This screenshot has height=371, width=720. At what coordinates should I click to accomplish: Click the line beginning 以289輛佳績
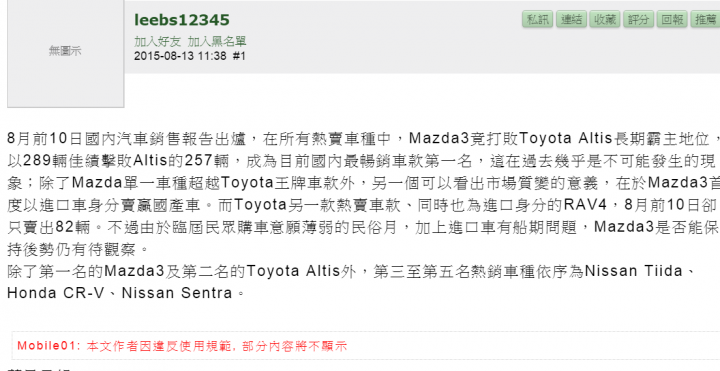362,161
